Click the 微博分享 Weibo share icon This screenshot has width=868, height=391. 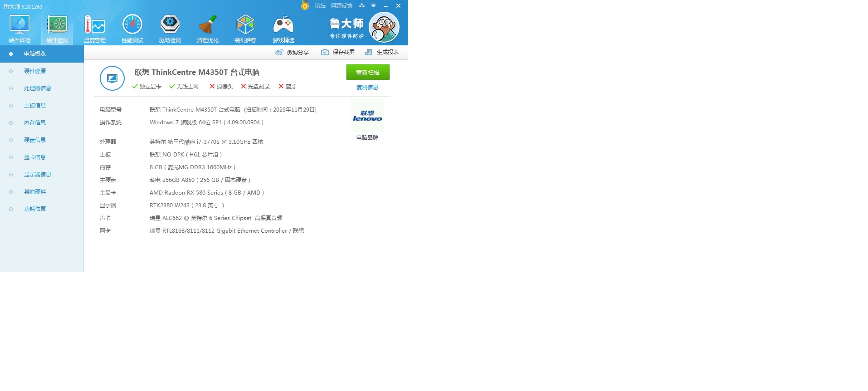click(x=279, y=52)
